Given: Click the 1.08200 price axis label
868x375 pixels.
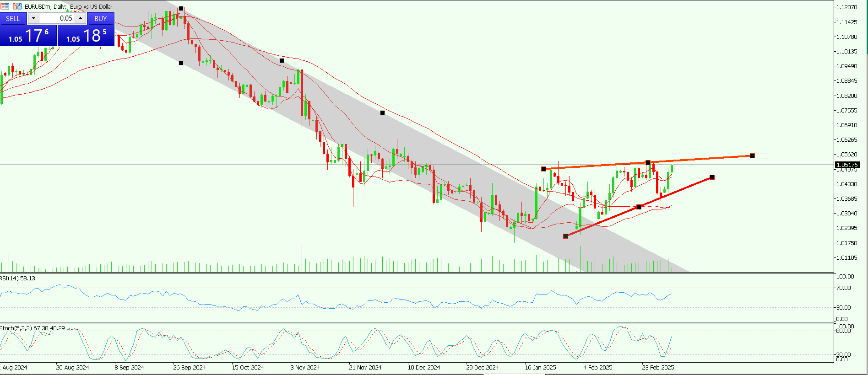Looking at the screenshot, I should pos(846,96).
